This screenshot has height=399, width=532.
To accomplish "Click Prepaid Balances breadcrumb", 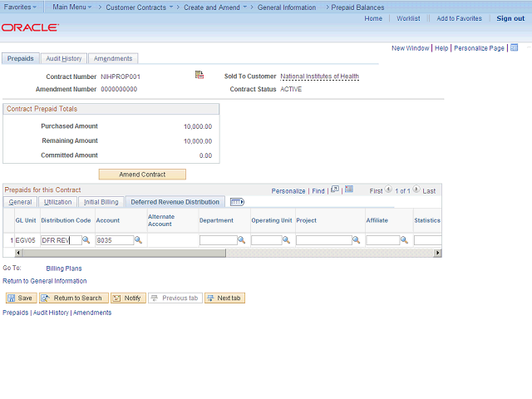I will coord(357,7).
